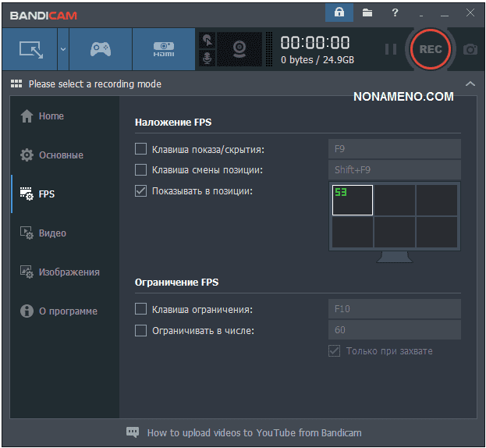This screenshot has width=486, height=448.
Task: Click the camera screenshot icon
Action: pos(470,49)
